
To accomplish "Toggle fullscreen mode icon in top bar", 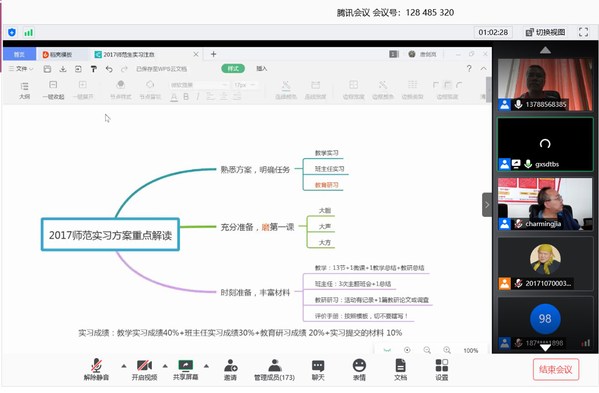I will click(x=583, y=32).
